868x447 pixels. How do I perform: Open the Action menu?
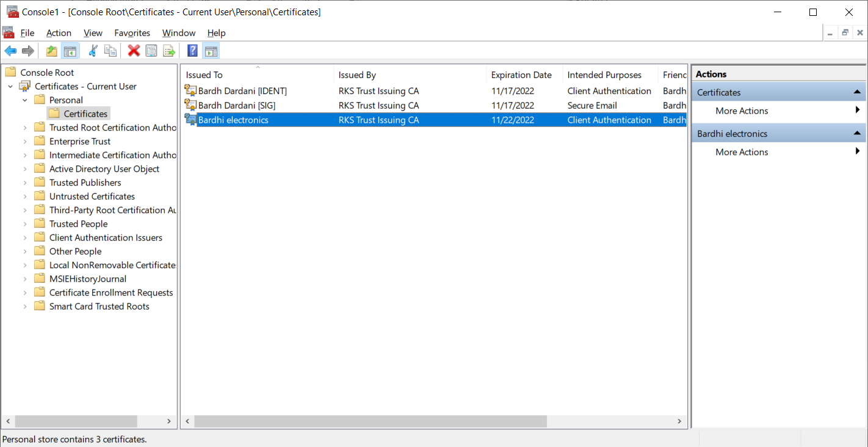59,33
